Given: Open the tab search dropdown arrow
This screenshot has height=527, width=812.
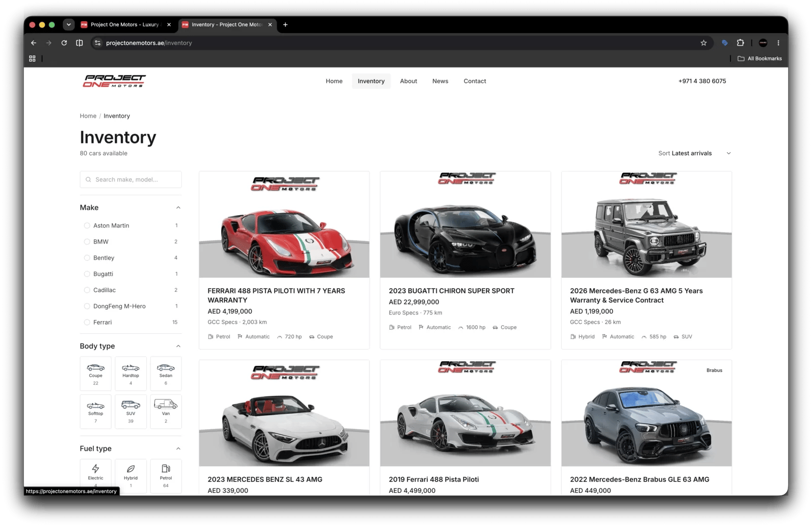Looking at the screenshot, I should click(x=69, y=24).
